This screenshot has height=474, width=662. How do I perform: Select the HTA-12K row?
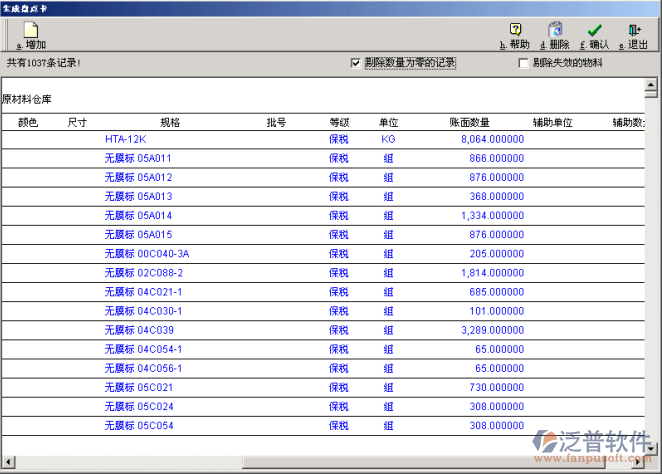pos(125,140)
